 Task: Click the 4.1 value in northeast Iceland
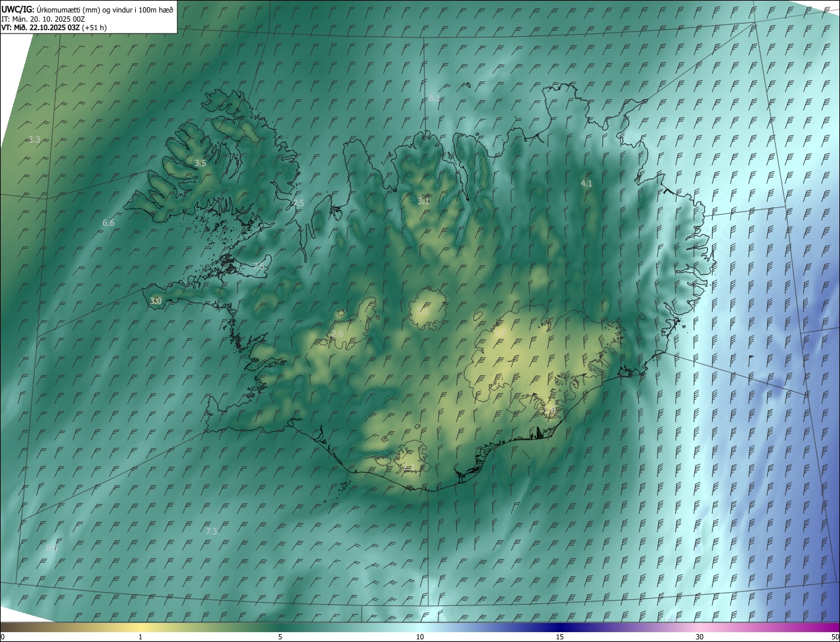coord(587,184)
